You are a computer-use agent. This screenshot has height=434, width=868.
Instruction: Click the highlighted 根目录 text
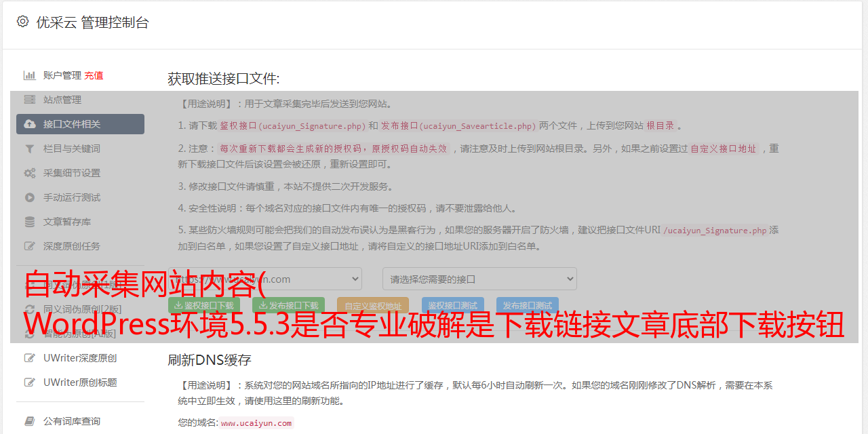coord(660,125)
